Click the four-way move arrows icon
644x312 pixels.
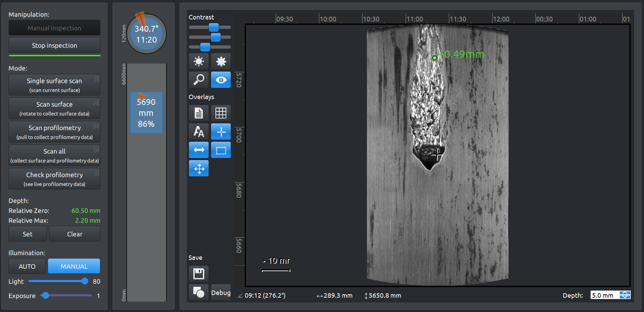(199, 169)
